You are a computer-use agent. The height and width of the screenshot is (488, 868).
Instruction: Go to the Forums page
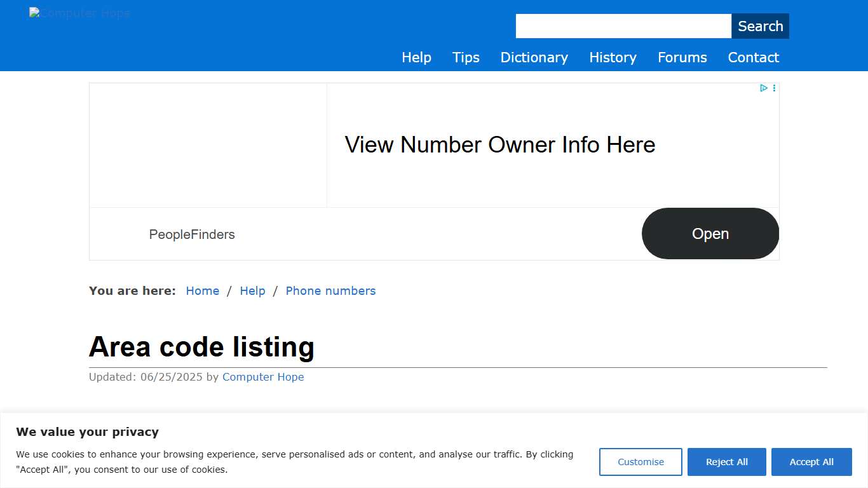[x=682, y=57]
